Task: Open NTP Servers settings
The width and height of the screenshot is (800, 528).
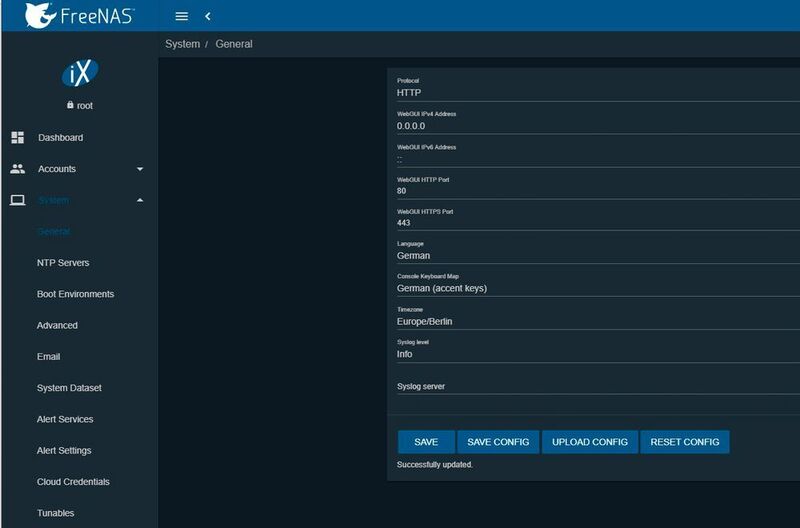Action: [63, 263]
